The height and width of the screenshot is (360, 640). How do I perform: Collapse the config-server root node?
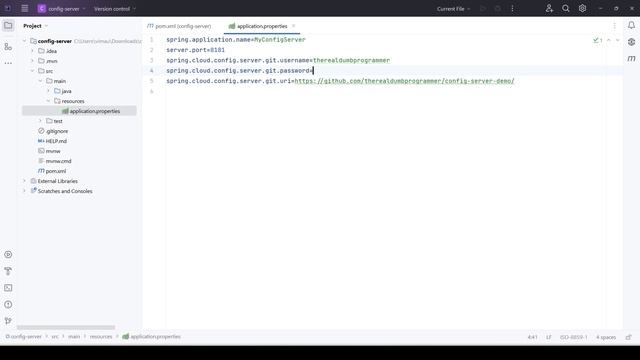pyautogui.click(x=24, y=41)
